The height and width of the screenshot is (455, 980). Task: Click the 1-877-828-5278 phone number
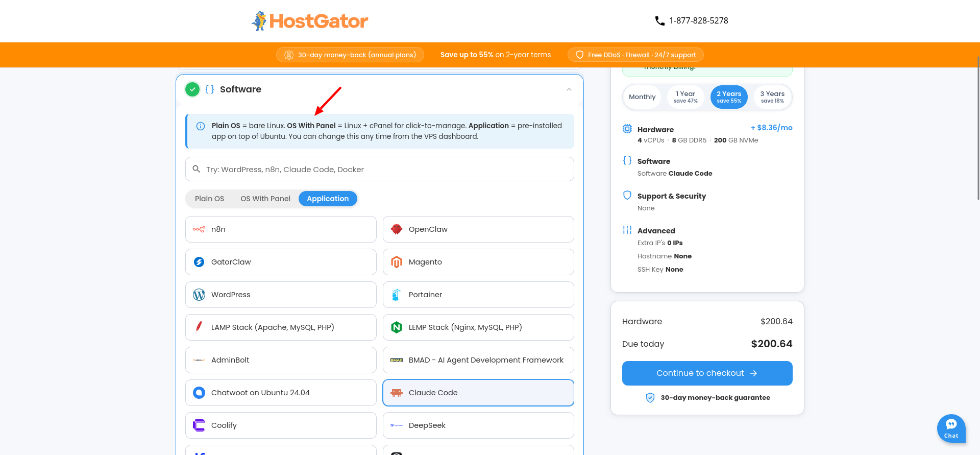point(699,21)
